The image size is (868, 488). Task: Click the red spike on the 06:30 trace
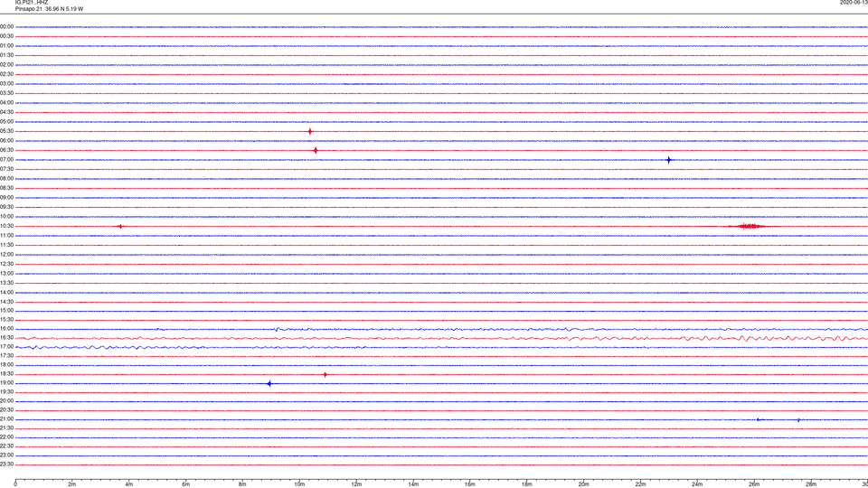pyautogui.click(x=316, y=151)
